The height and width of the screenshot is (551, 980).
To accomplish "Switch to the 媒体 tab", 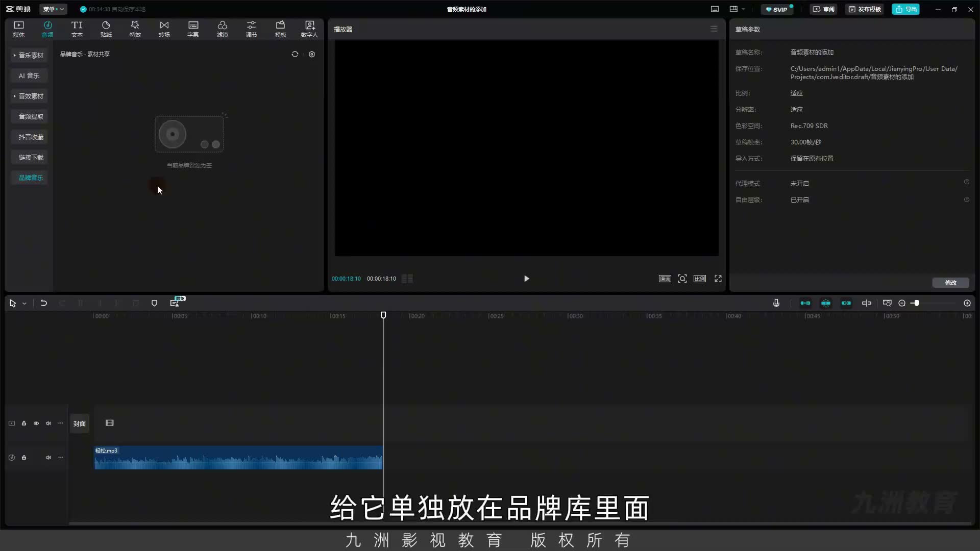I will coord(19,29).
